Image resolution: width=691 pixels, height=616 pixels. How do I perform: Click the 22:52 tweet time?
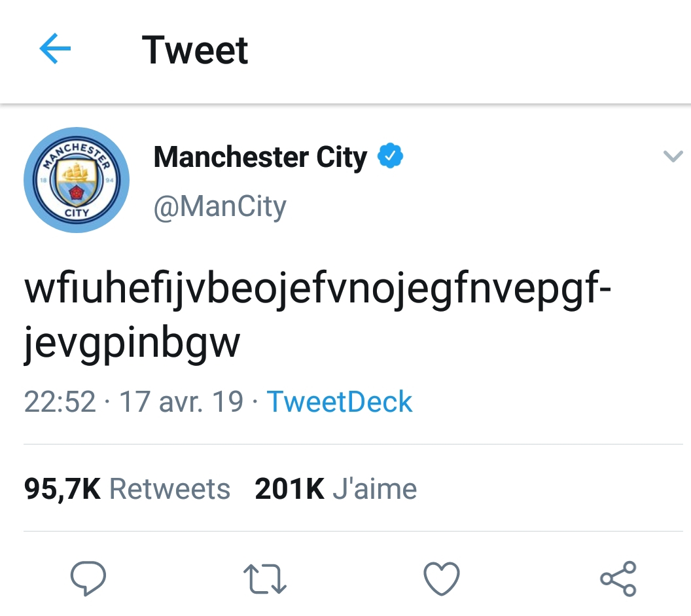click(x=60, y=401)
